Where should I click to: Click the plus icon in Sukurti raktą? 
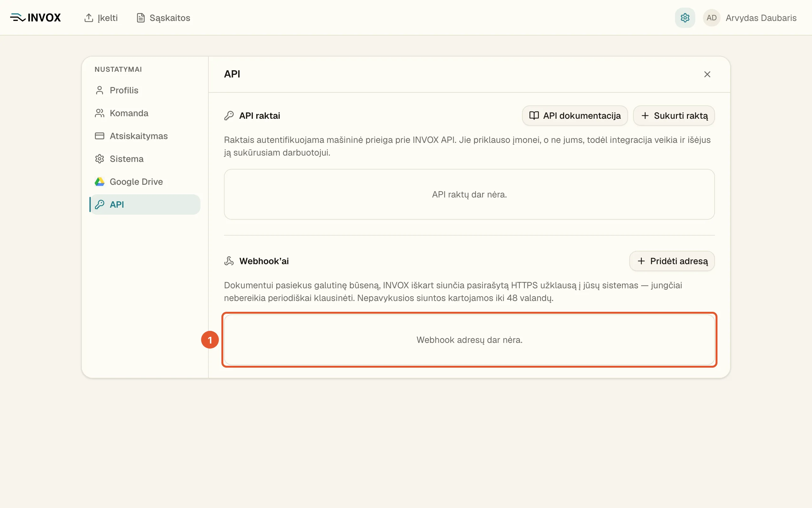pos(645,116)
